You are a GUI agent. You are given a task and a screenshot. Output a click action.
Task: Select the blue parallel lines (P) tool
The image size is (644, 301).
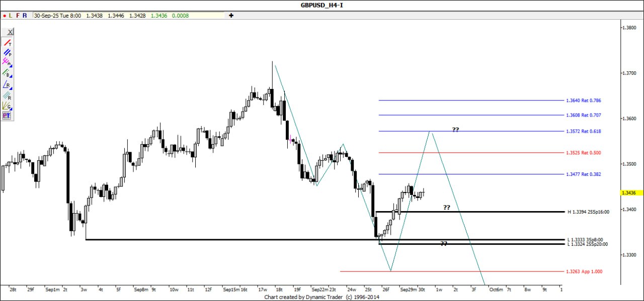pyautogui.click(x=7, y=52)
